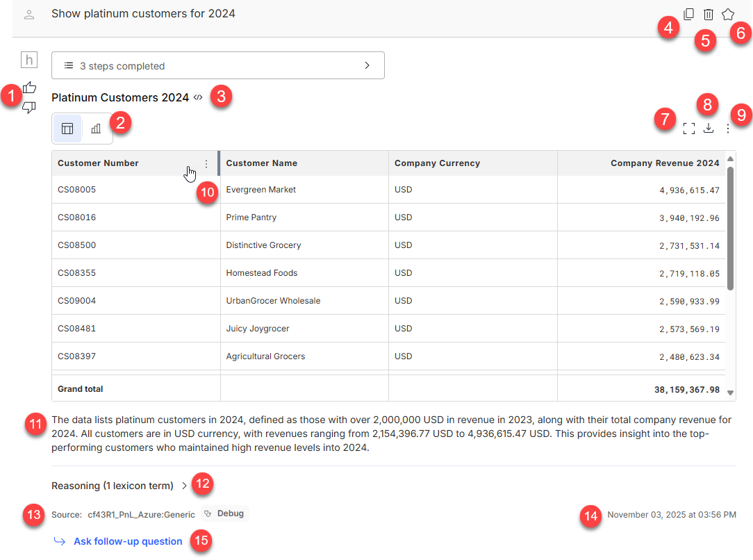Mark the conversation as favorite with star icon

pos(727,13)
